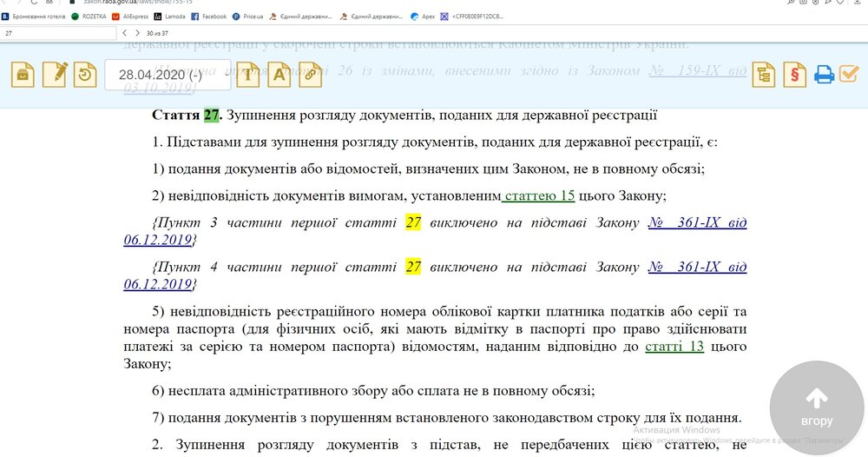Image resolution: width=868 pixels, height=457 pixels.
Task: Open the Price.ua bookmark
Action: click(247, 17)
